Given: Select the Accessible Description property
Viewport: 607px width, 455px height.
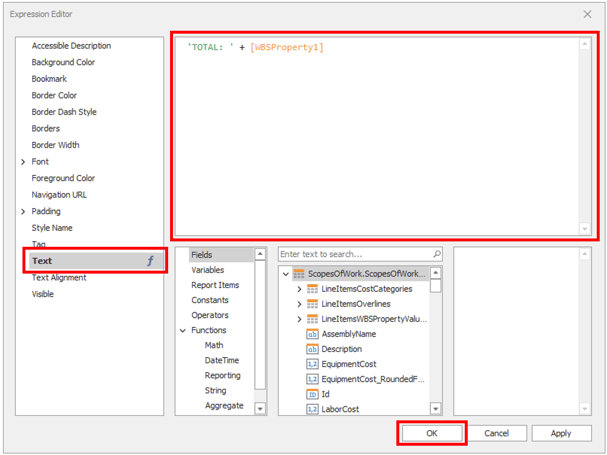Looking at the screenshot, I should (x=71, y=46).
